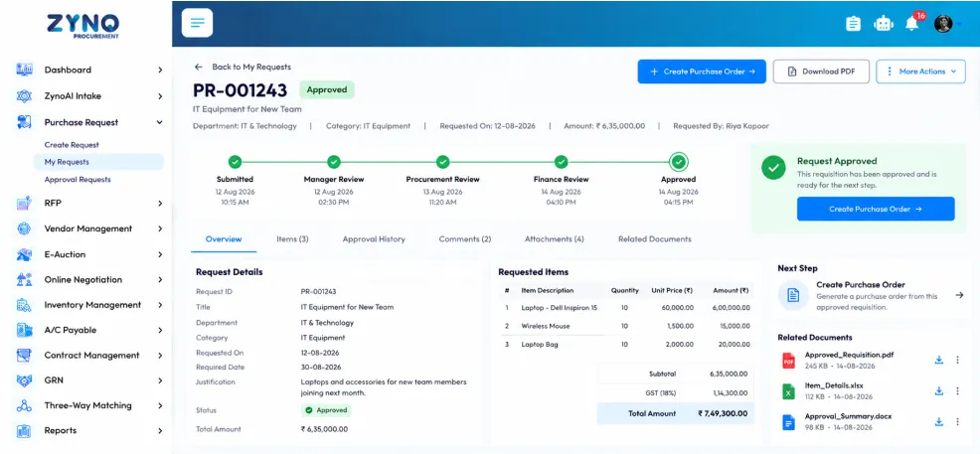This screenshot has height=454, width=980.
Task: Click the Finance Review step marker
Action: point(562,162)
